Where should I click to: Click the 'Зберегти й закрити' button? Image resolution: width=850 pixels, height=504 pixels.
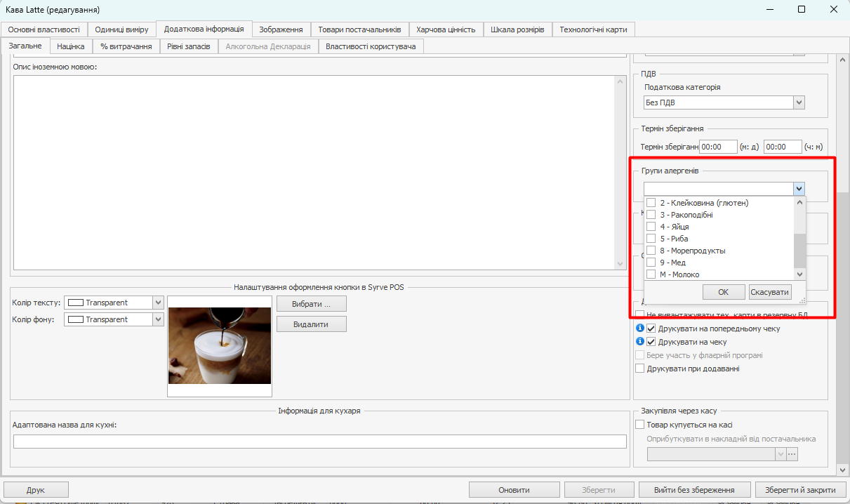pyautogui.click(x=799, y=490)
